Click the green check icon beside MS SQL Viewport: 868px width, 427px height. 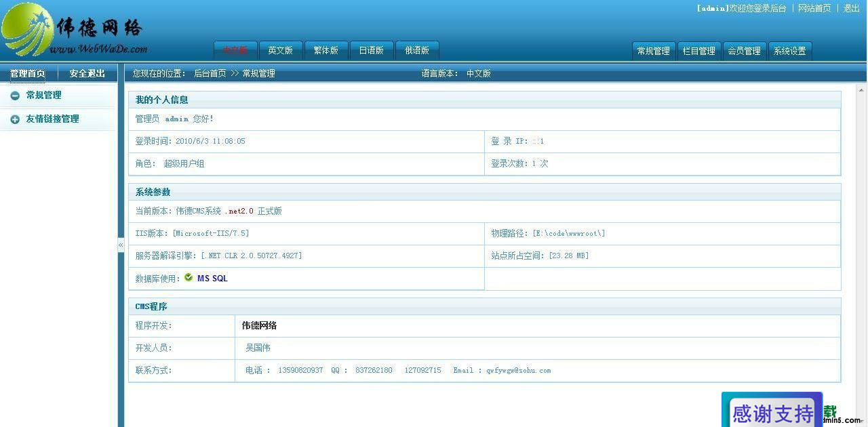(189, 278)
